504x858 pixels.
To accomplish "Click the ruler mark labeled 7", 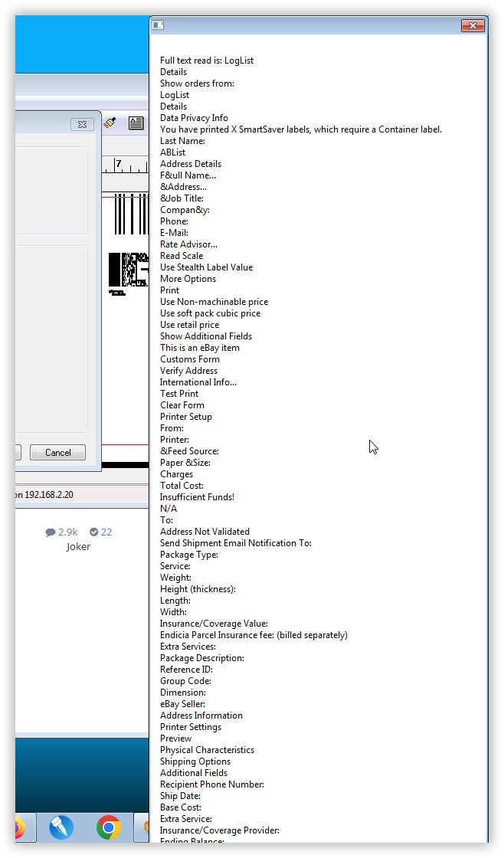I will (118, 164).
